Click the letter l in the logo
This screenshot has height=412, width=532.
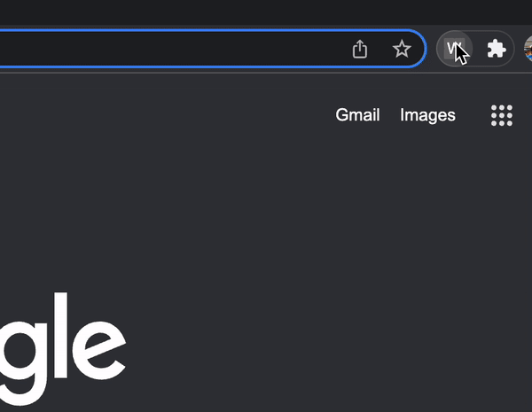point(60,335)
